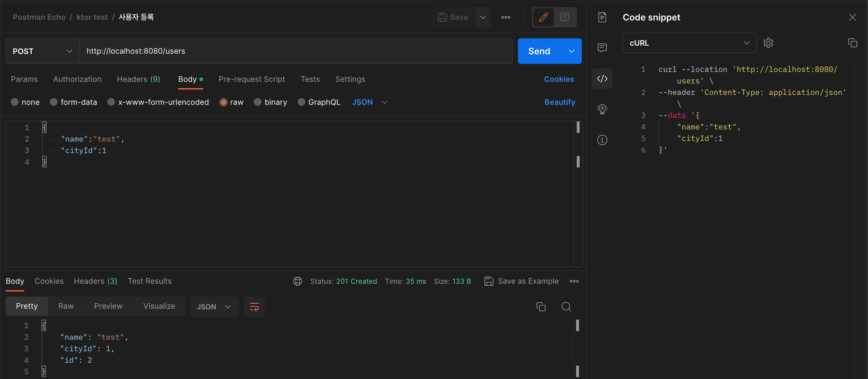Select the binary body type
Image resolution: width=868 pixels, height=379 pixels.
257,102
